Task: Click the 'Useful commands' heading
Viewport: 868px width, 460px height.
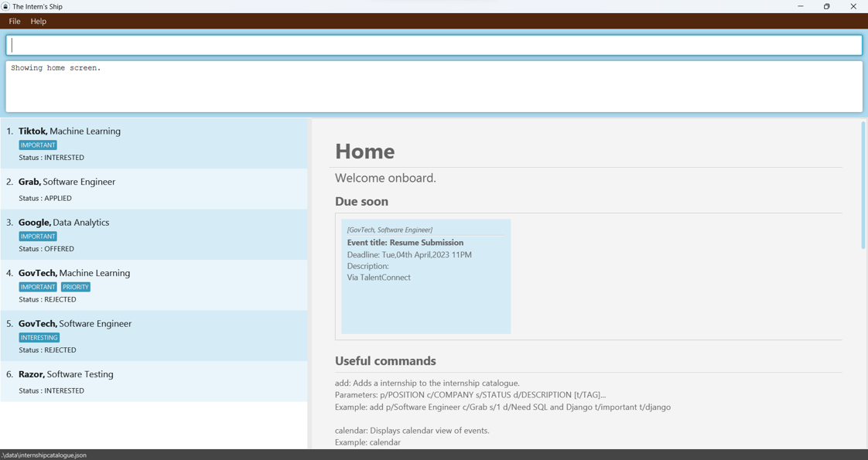Action: click(385, 361)
